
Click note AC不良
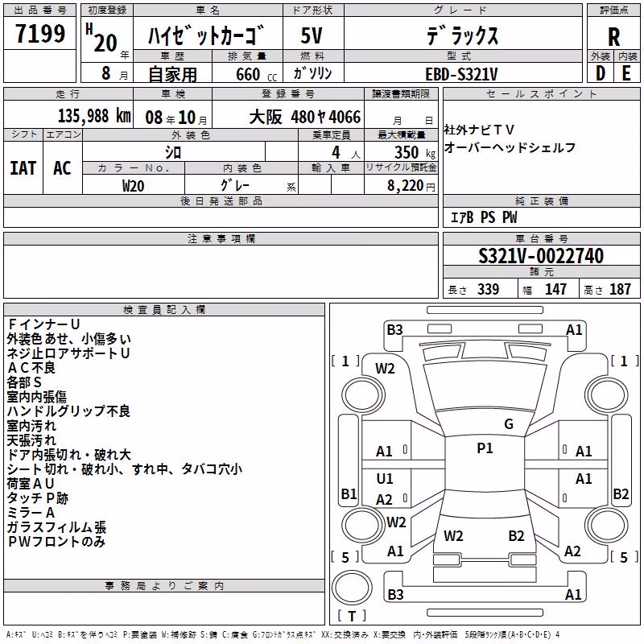[x=31, y=368]
